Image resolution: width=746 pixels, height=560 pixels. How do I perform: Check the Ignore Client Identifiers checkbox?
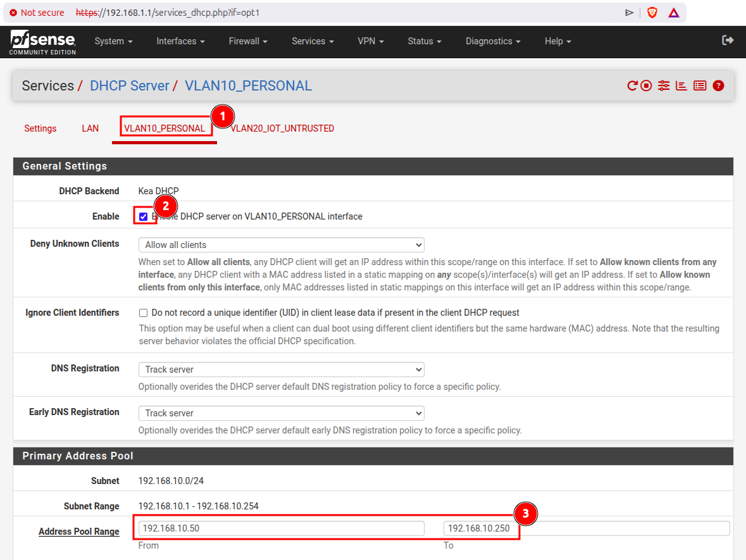coord(143,313)
